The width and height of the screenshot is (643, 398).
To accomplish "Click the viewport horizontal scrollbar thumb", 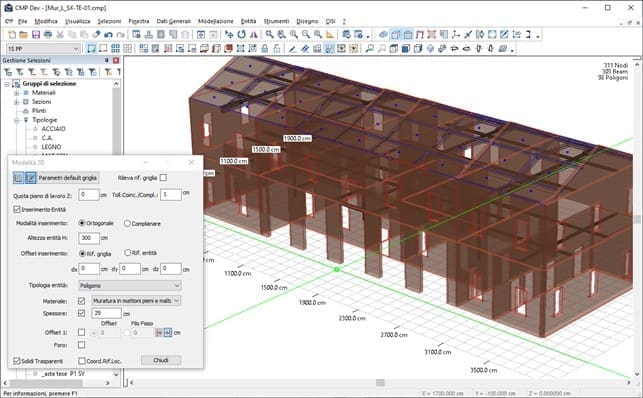I will 380,382.
